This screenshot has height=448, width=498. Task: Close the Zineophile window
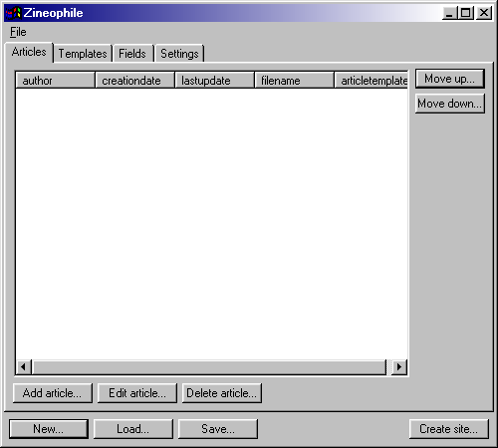coord(484,13)
